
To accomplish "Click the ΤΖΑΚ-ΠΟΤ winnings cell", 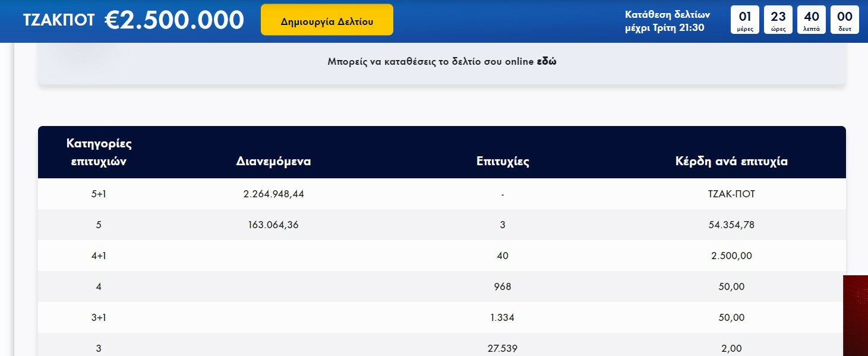I will [x=731, y=194].
